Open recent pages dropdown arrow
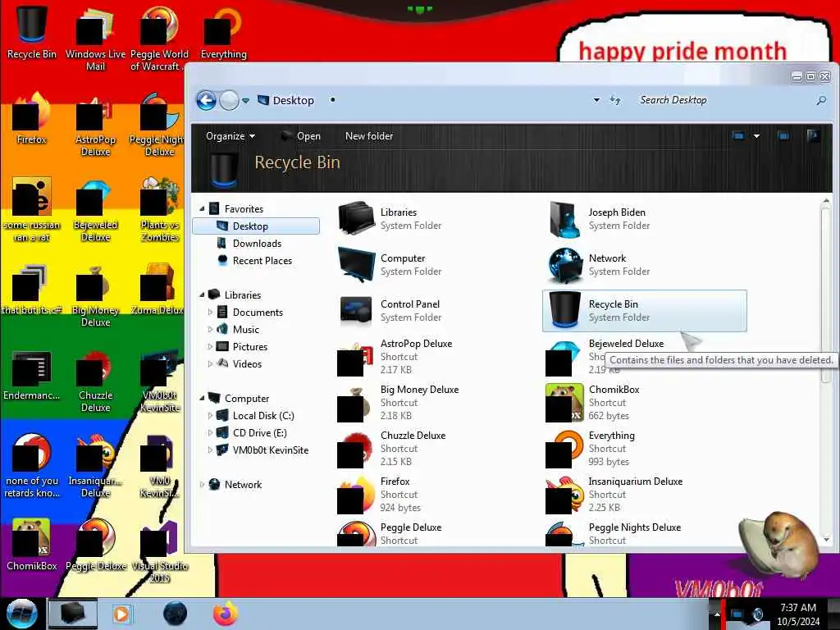 (x=245, y=101)
